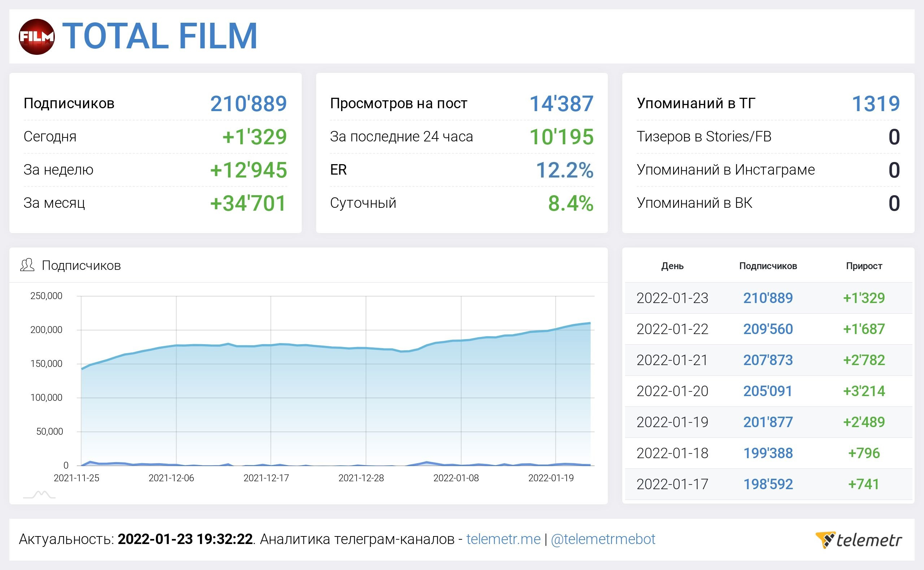Screen dimensions: 924x570
Task: Click the 210'889 subscriber total value
Action: coord(248,104)
